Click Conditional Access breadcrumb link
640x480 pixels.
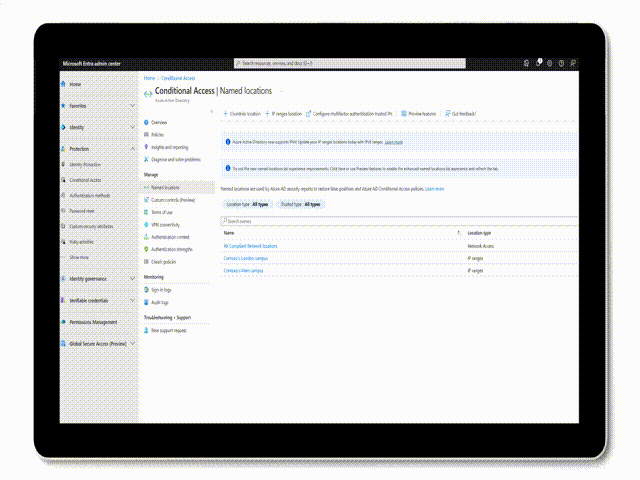178,78
